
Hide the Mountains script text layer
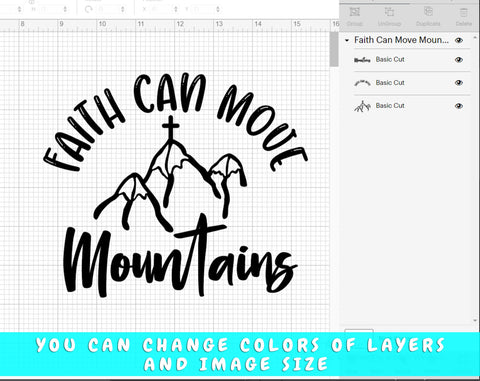click(459, 60)
